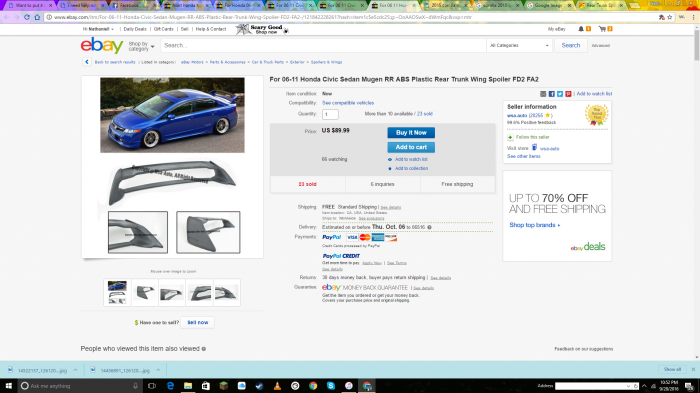Expand the Hi Nathaniel account menu
Screen dimensions: 700x393
click(x=98, y=29)
